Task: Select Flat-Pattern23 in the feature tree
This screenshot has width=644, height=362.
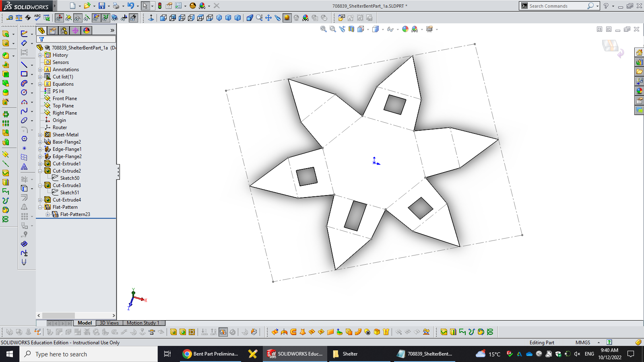Action: (75, 214)
